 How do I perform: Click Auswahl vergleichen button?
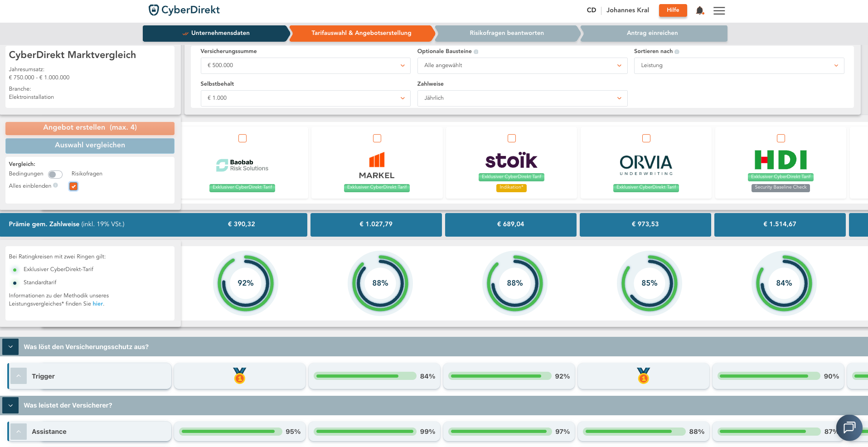point(90,146)
